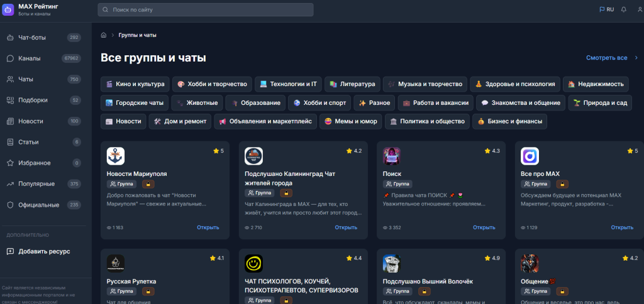This screenshot has height=304, width=644.
Task: Open Новости Мариуполя via Открыть
Action: 208,227
